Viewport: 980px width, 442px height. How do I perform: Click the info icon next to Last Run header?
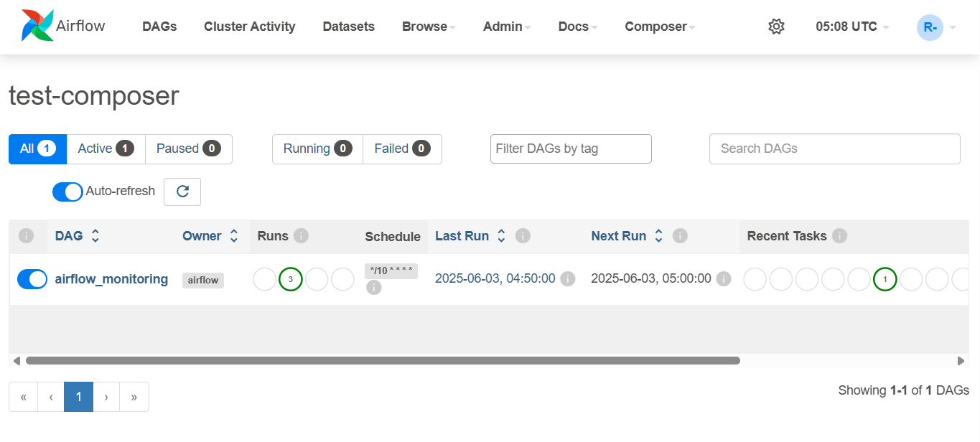click(523, 236)
